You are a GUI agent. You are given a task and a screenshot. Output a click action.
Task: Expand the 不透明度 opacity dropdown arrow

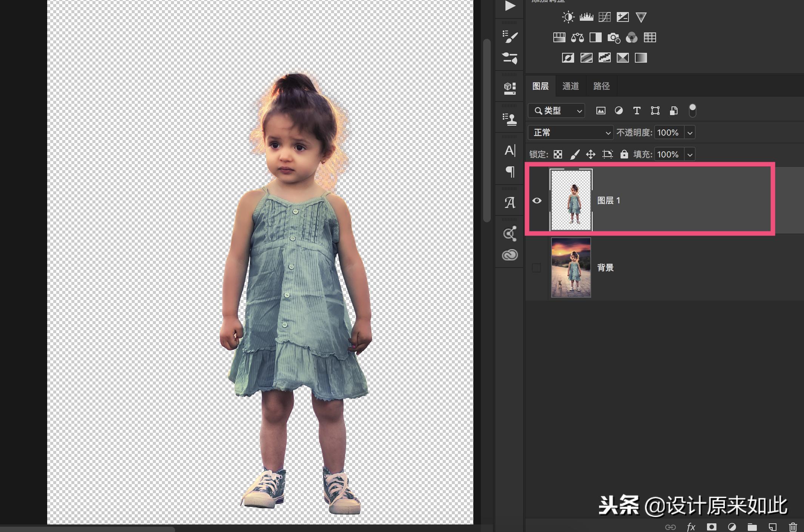[x=690, y=133]
